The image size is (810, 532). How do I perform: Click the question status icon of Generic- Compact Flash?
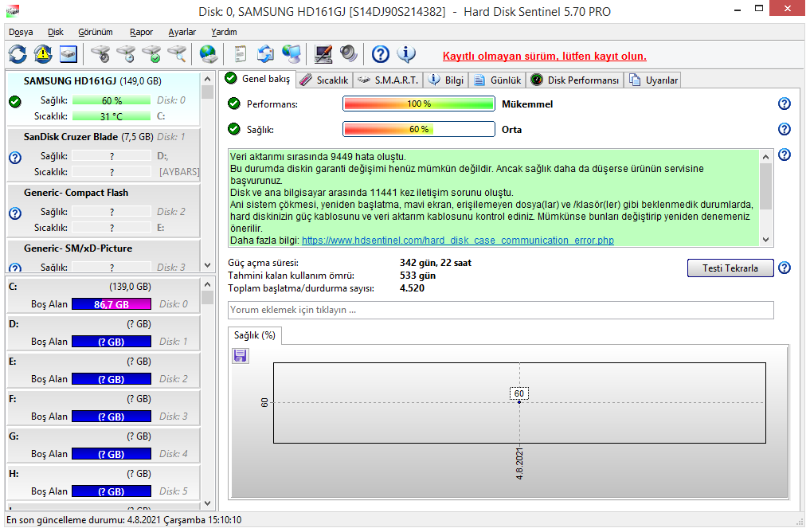[x=15, y=213]
